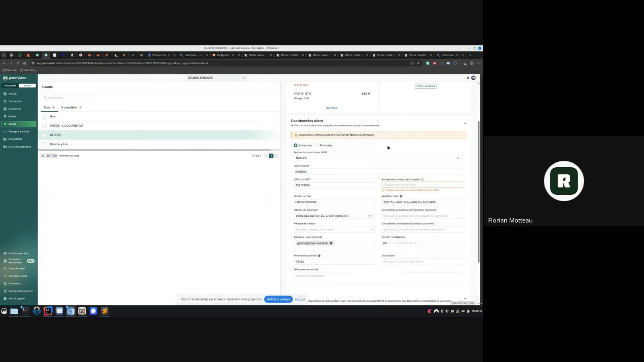Open the FM user avatar menu
The height and width of the screenshot is (362, 644).
(x=473, y=78)
